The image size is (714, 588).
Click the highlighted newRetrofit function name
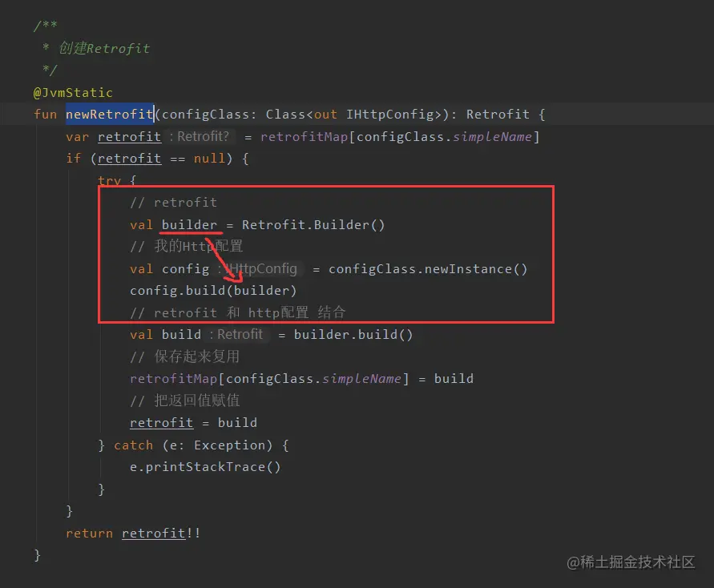[109, 115]
